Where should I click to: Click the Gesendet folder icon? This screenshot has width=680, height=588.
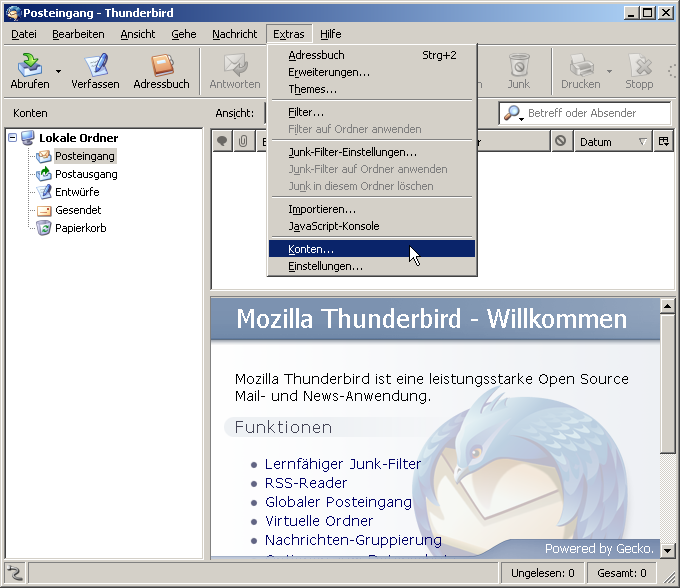point(44,211)
